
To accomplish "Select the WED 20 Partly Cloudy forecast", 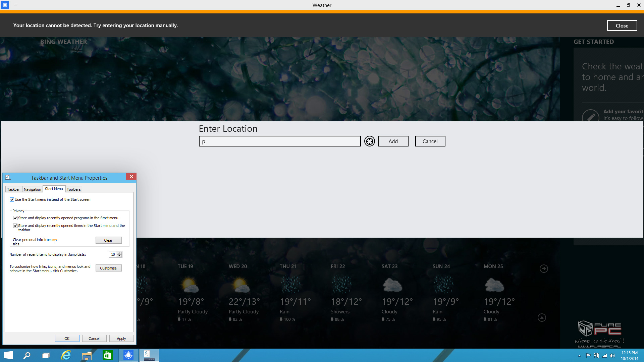I will pos(244,293).
